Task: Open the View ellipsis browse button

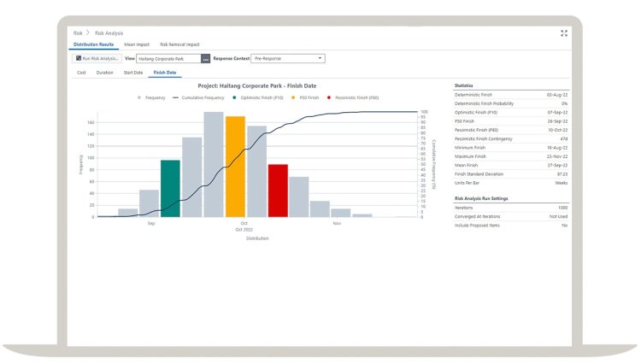Action: 205,58
